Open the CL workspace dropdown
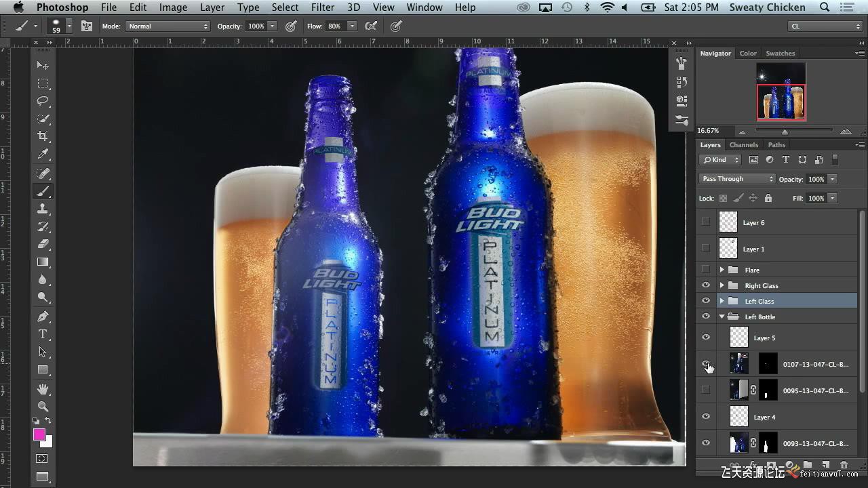 [x=825, y=26]
